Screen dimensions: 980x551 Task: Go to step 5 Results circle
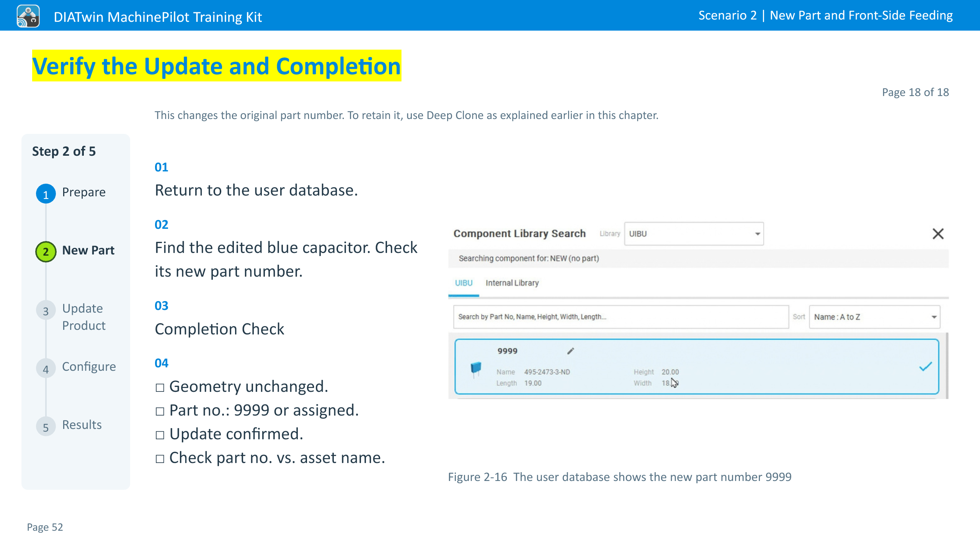click(x=46, y=427)
